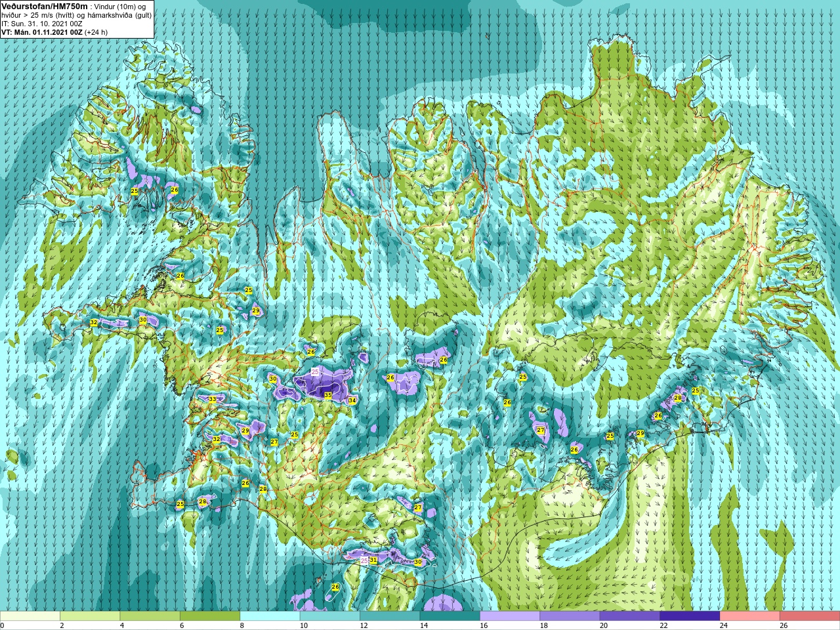Select the pale cyan 8–10 m/s legend swatch

pos(270,616)
